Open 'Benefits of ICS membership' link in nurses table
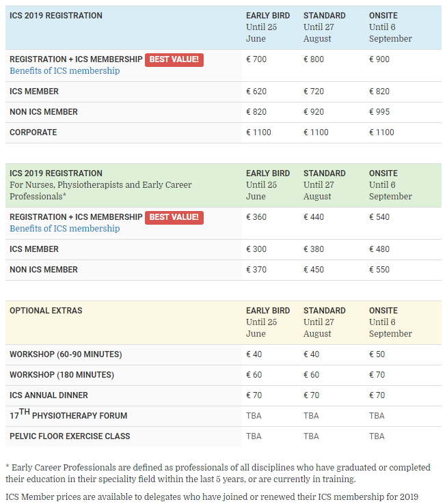This screenshot has height=504, width=447. coord(65,229)
